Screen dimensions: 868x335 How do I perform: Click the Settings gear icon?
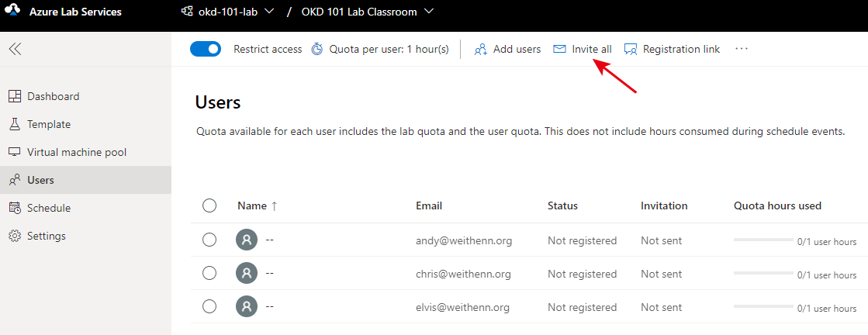coord(15,236)
